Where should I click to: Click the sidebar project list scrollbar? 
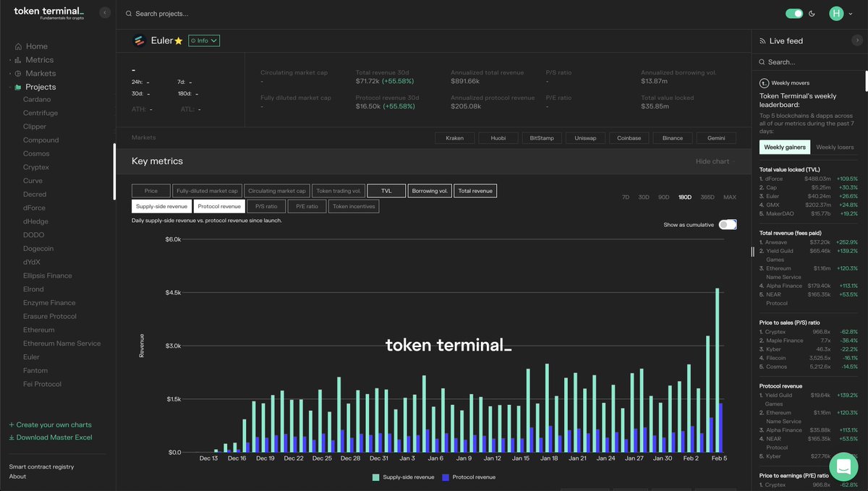114,171
